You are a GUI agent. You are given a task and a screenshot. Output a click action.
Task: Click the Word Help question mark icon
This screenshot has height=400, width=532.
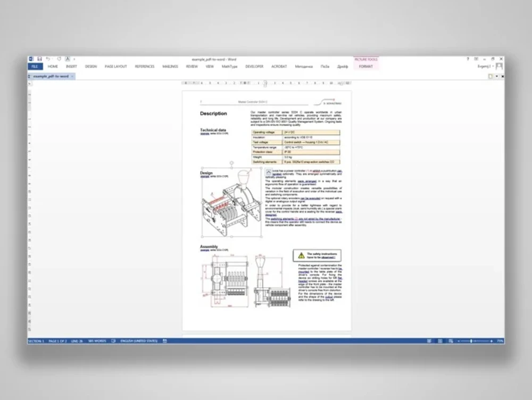pos(468,59)
